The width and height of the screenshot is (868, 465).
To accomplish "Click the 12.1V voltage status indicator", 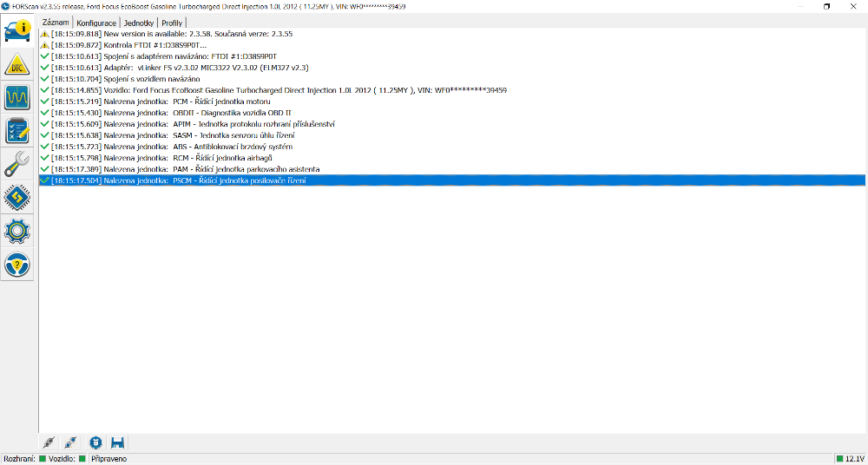I will pyautogui.click(x=849, y=458).
